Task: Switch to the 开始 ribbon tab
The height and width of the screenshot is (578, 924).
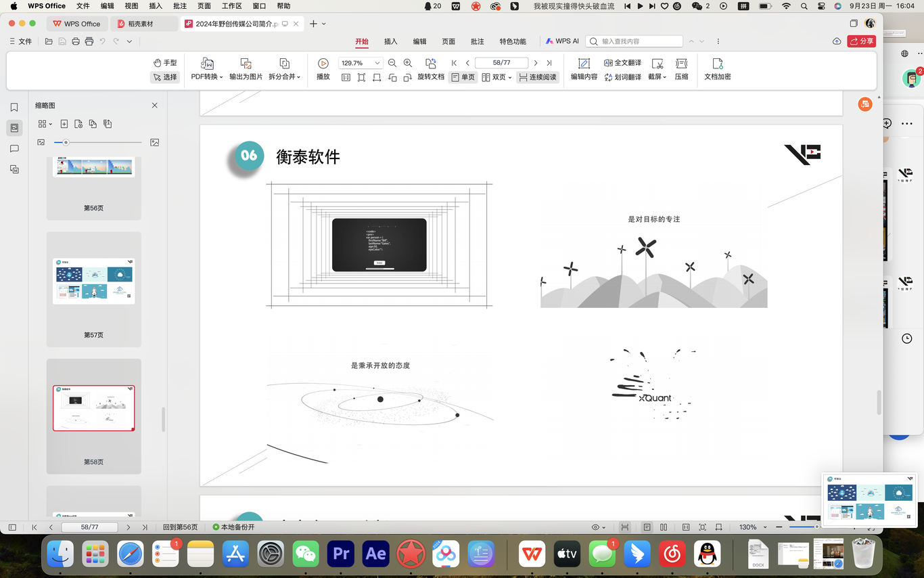Action: tap(362, 41)
